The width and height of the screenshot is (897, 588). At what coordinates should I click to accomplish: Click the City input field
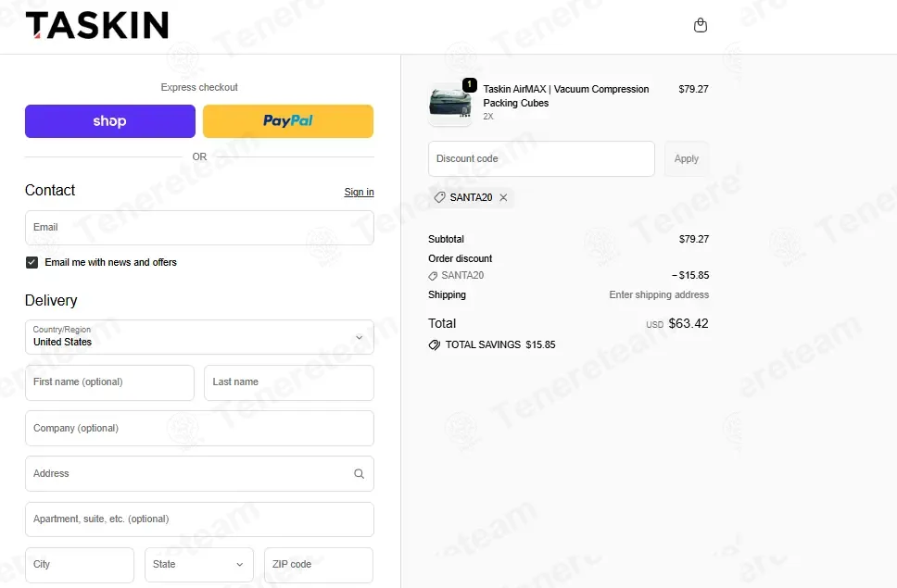[80, 565]
